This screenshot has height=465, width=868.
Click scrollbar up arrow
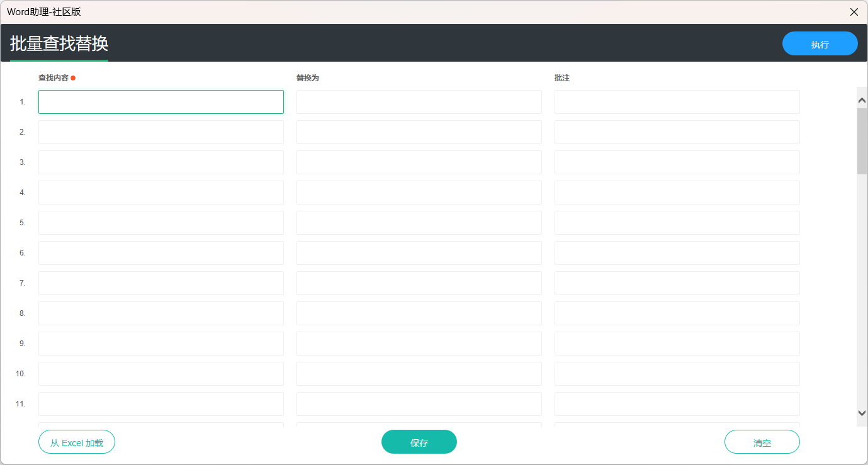point(862,100)
